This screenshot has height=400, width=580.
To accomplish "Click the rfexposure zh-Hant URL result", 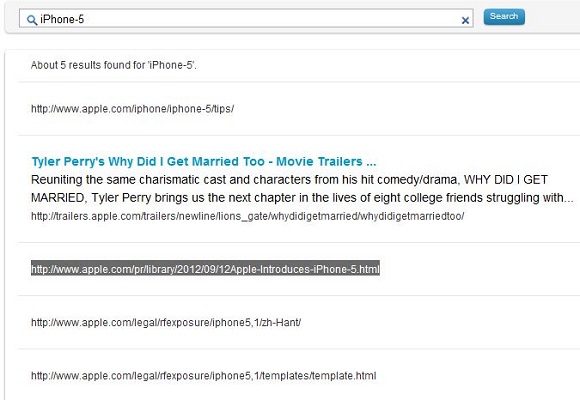I will 166,322.
